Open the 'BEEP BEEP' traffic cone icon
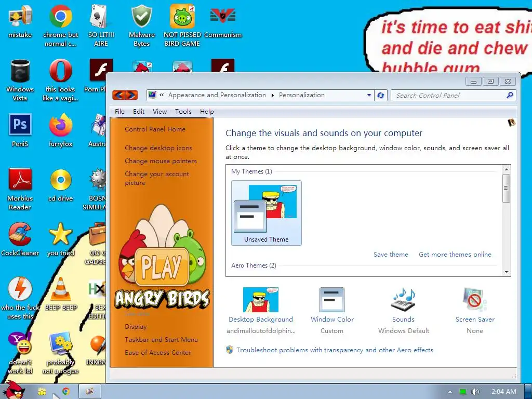Viewport: 532px width, 399px height. (x=61, y=294)
